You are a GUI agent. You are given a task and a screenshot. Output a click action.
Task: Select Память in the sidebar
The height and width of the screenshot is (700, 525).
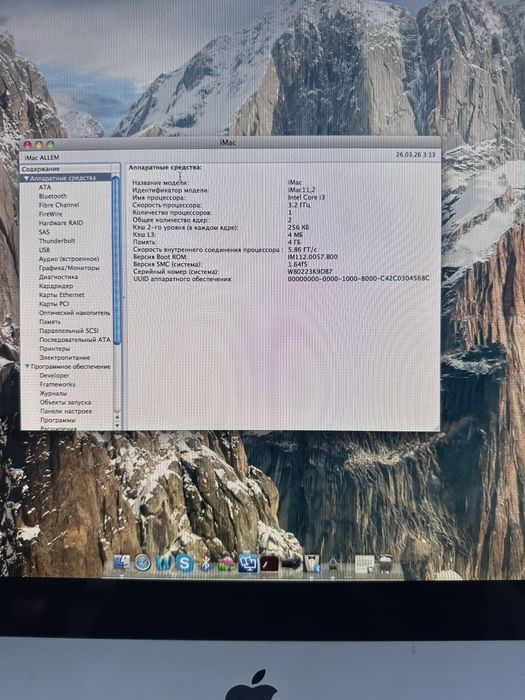click(50, 322)
